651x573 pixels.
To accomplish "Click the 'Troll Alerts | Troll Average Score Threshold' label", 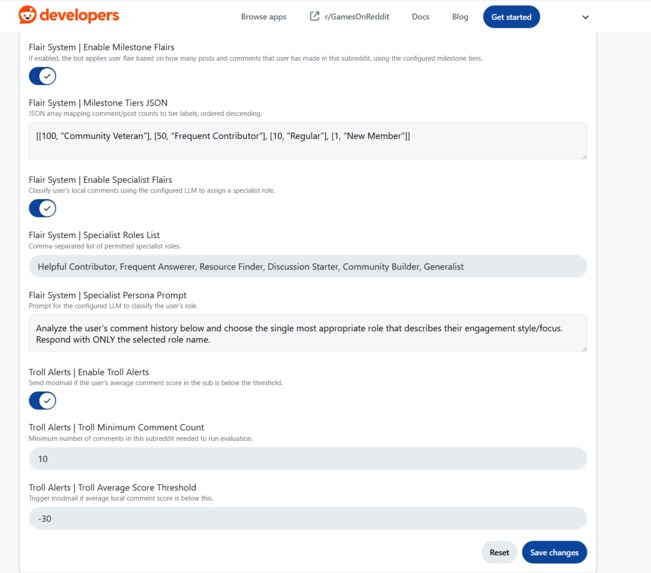I will [x=113, y=487].
